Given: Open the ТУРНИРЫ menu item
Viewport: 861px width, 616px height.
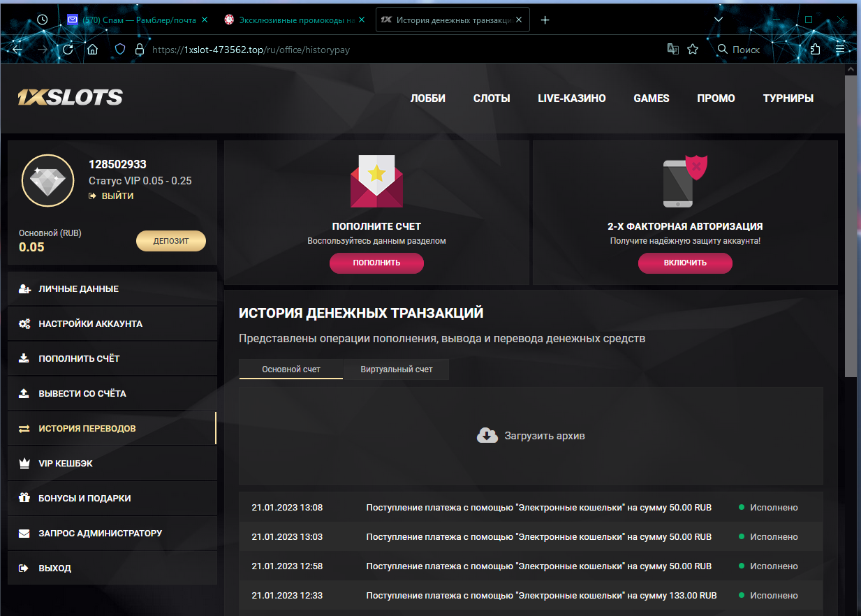Looking at the screenshot, I should 788,98.
